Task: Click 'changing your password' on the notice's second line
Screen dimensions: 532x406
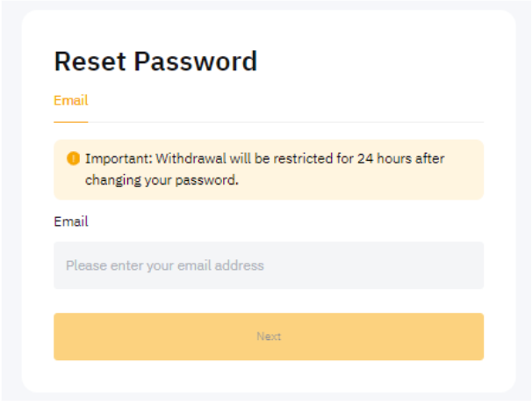Action: 162,181
